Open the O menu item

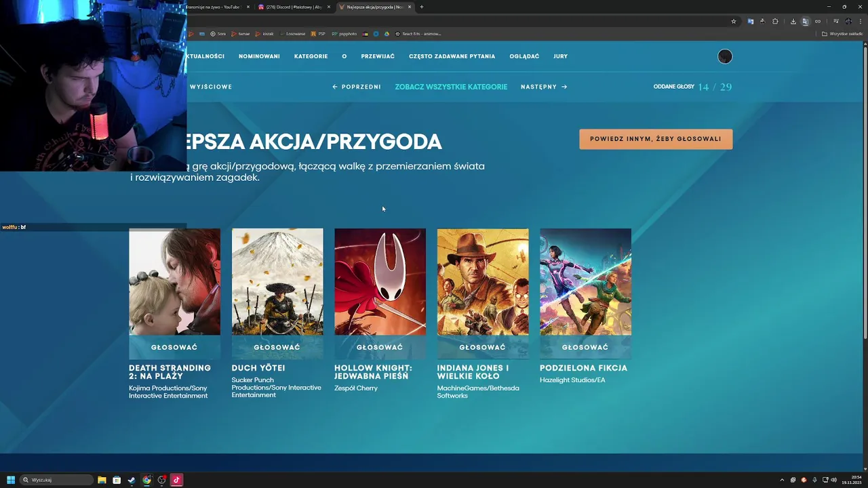pos(344,56)
